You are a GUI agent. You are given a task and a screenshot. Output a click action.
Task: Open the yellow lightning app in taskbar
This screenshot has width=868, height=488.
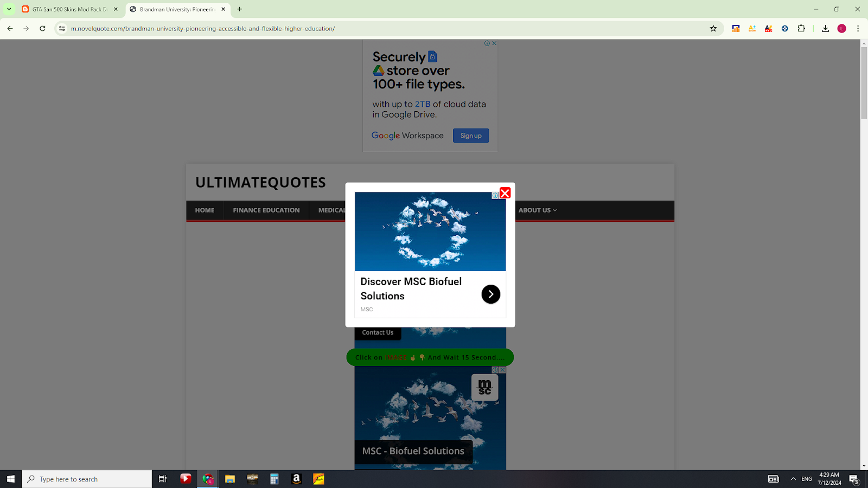pos(318,479)
